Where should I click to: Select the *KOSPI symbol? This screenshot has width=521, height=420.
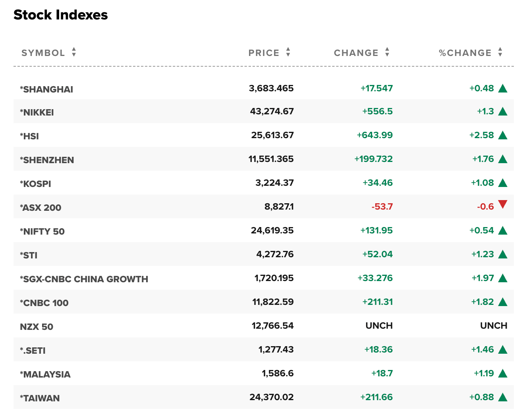click(35, 184)
